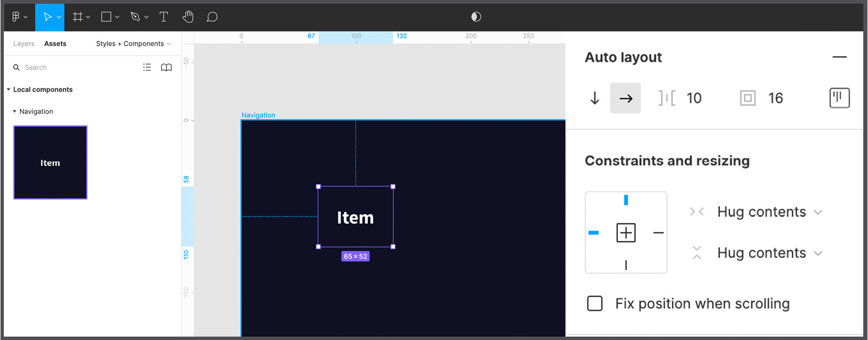
Task: Click spacing between items icon
Action: tap(667, 98)
